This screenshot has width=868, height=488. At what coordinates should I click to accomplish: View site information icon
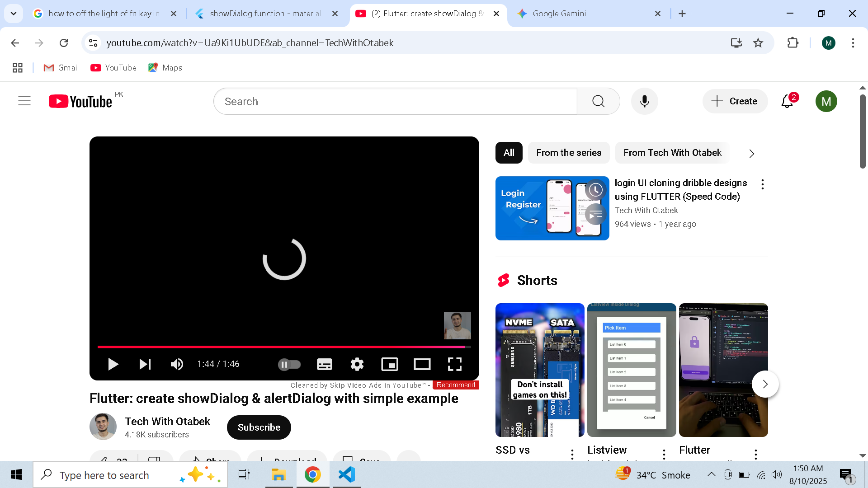tap(93, 43)
